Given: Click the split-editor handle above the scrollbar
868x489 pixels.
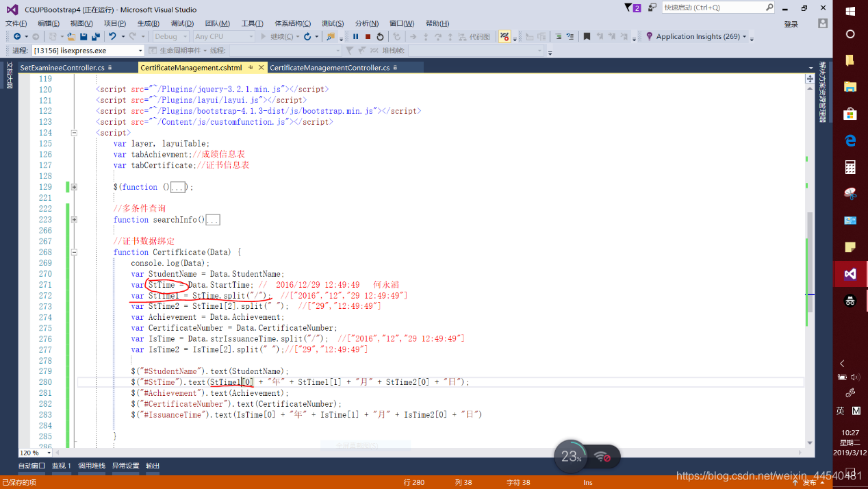Looking at the screenshot, I should click(x=810, y=79).
